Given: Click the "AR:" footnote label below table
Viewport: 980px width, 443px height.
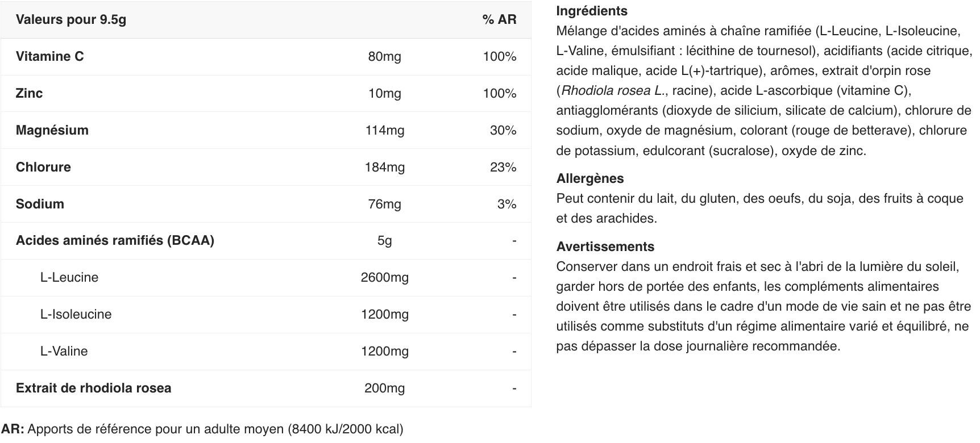Looking at the screenshot, I should (x=13, y=429).
